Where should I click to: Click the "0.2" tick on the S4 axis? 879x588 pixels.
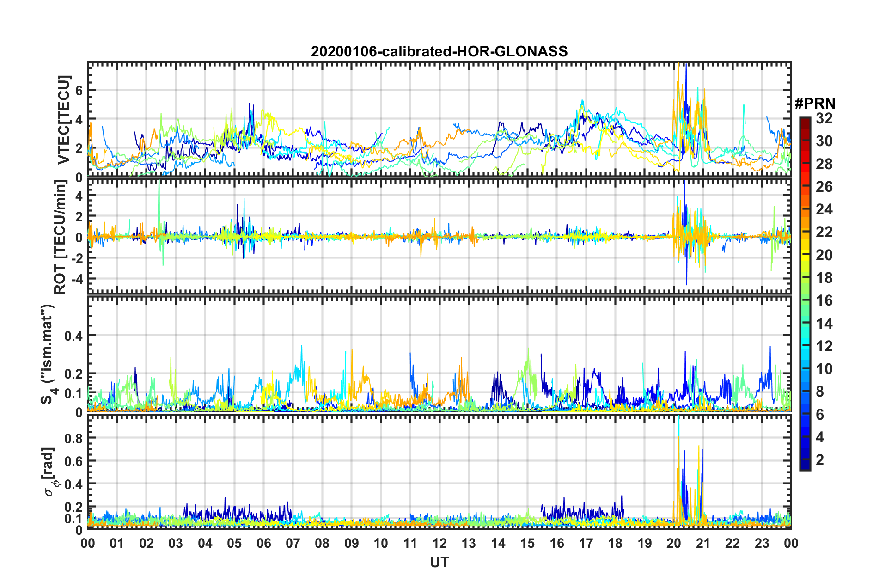coord(73,374)
